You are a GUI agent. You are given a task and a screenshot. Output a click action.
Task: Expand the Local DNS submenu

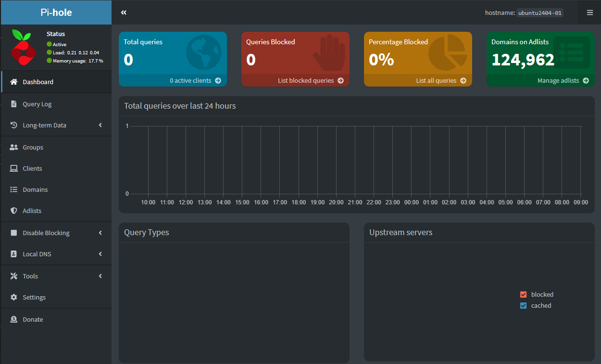click(x=100, y=254)
